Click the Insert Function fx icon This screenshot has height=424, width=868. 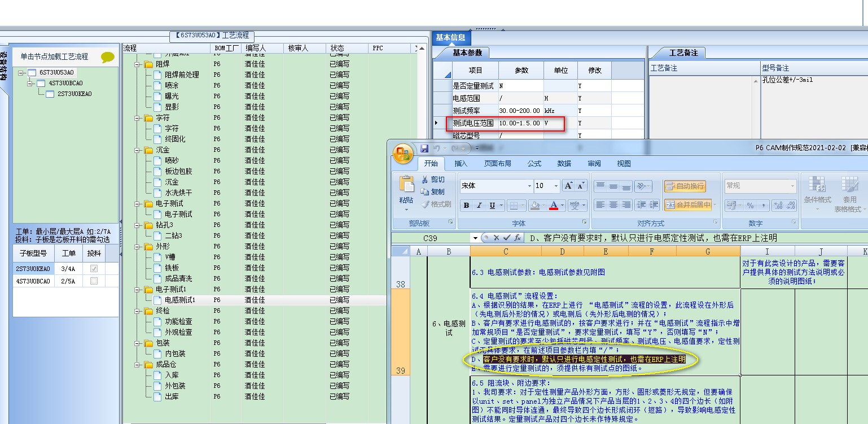tap(518, 238)
